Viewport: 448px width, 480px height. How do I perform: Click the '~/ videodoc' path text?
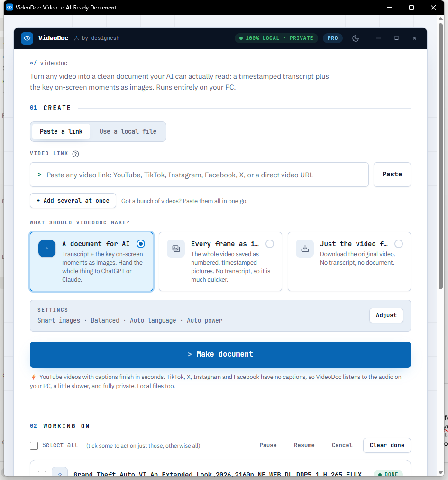[x=49, y=63]
